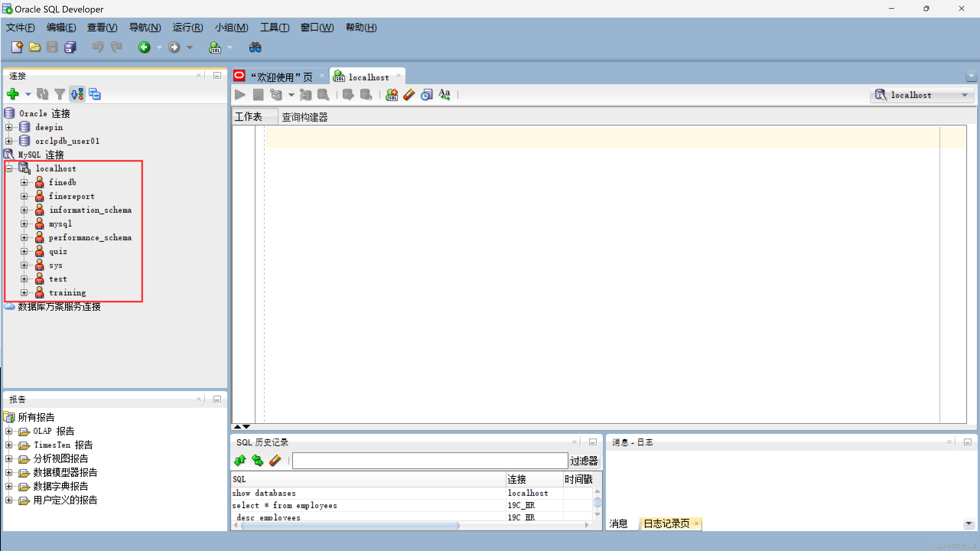This screenshot has height=551, width=980.
Task: Switch to the 查询构建器 tab
Action: click(x=304, y=117)
